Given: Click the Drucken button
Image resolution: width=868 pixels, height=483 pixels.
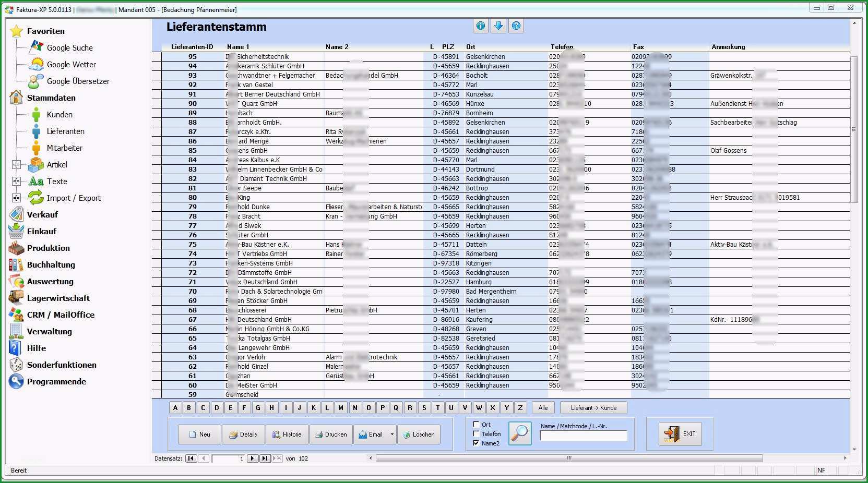Looking at the screenshot, I should (331, 434).
